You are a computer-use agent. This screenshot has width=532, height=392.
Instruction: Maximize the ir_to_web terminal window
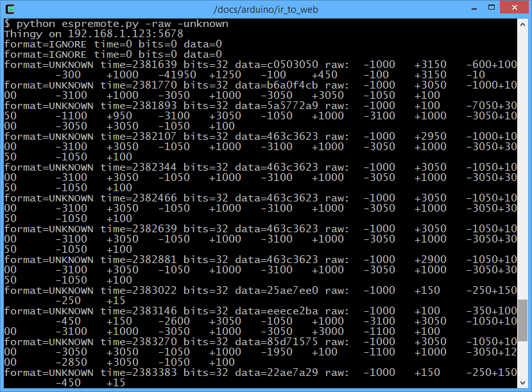tap(492, 8)
